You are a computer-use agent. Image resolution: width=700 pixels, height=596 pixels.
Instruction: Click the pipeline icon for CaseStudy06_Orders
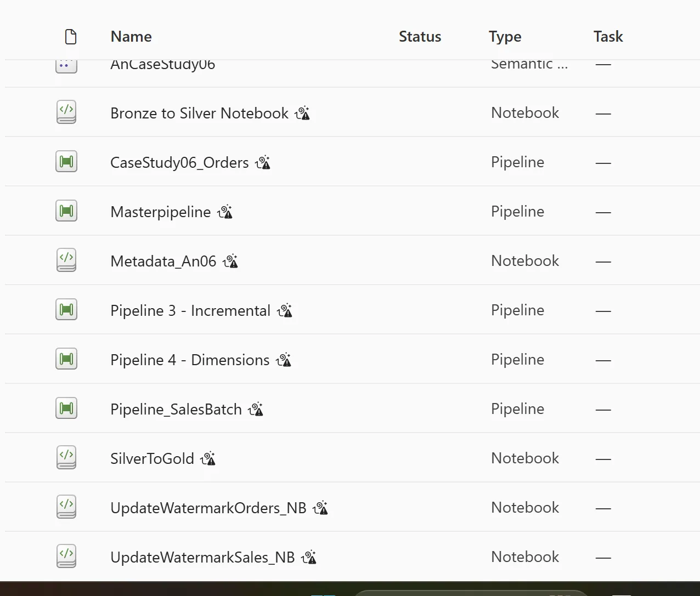pyautogui.click(x=66, y=162)
